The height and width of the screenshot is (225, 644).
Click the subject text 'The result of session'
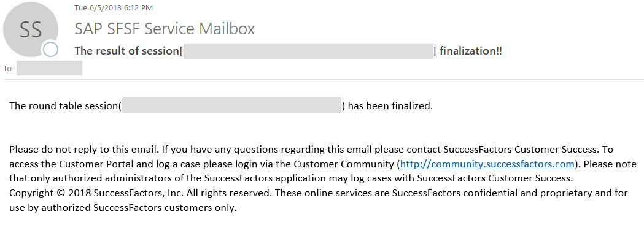(126, 51)
